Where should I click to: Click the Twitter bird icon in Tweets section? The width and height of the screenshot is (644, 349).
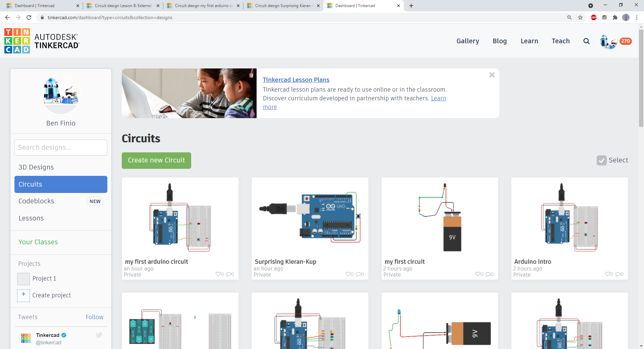click(x=99, y=335)
